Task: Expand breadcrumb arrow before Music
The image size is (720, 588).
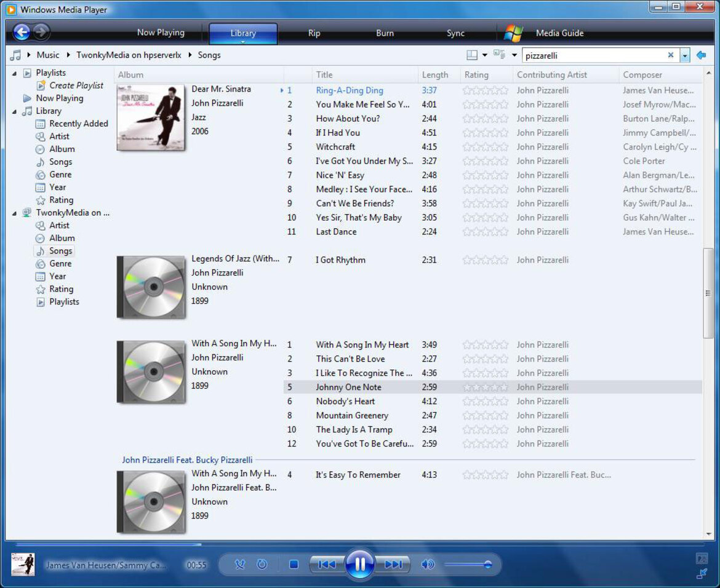Action: coord(29,55)
